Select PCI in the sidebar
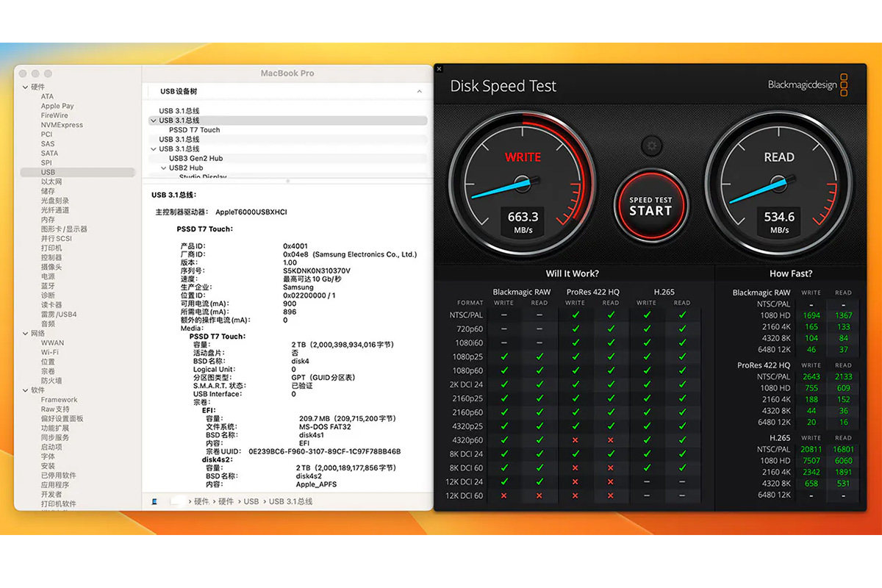This screenshot has height=588, width=882. [x=46, y=135]
